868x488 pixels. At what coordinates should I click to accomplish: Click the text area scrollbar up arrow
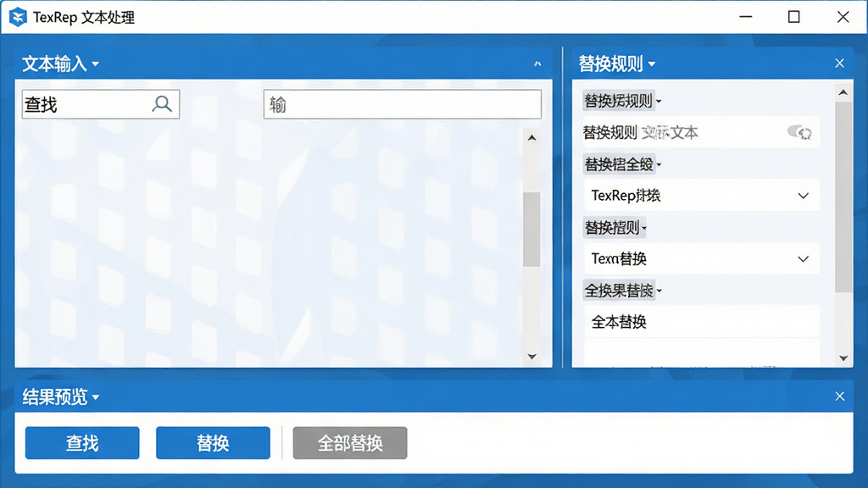pos(531,138)
